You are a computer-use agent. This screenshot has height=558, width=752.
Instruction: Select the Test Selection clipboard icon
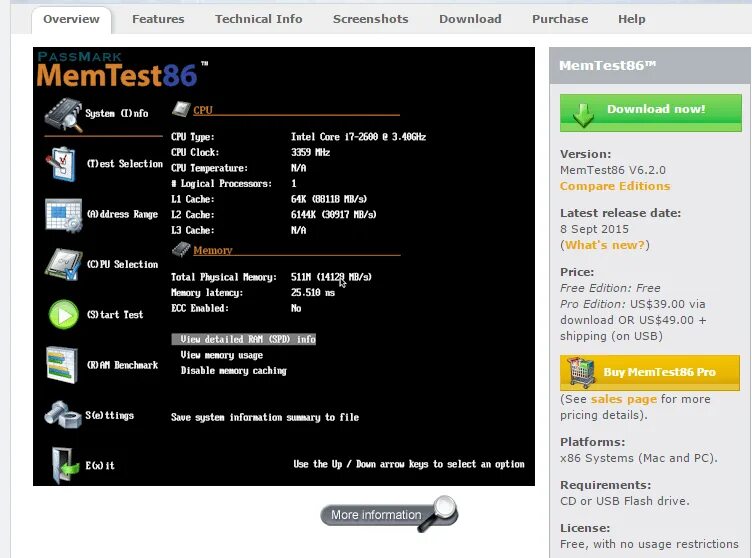(x=61, y=164)
